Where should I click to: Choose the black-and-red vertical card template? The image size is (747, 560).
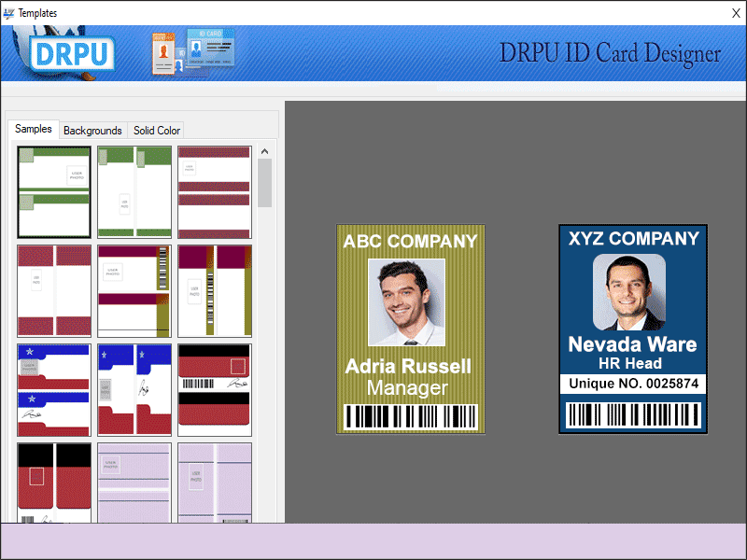click(53, 483)
